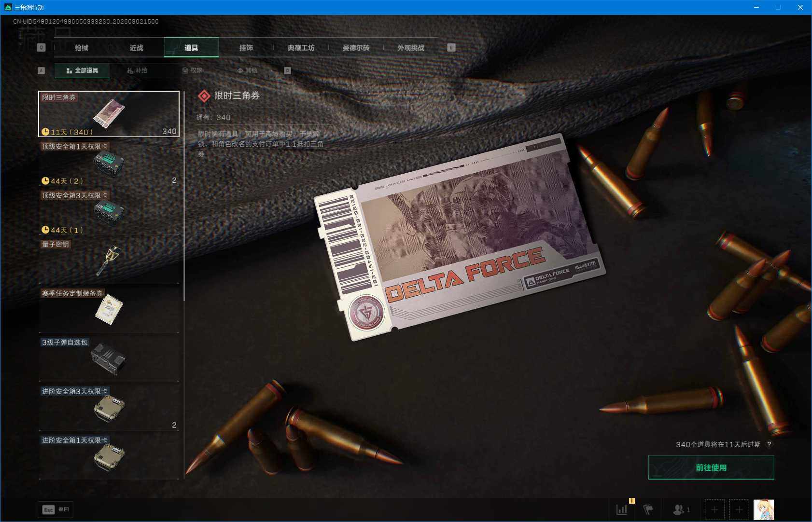The height and width of the screenshot is (522, 812).
Task: Click the flag icon in bottom bar
Action: (x=648, y=509)
